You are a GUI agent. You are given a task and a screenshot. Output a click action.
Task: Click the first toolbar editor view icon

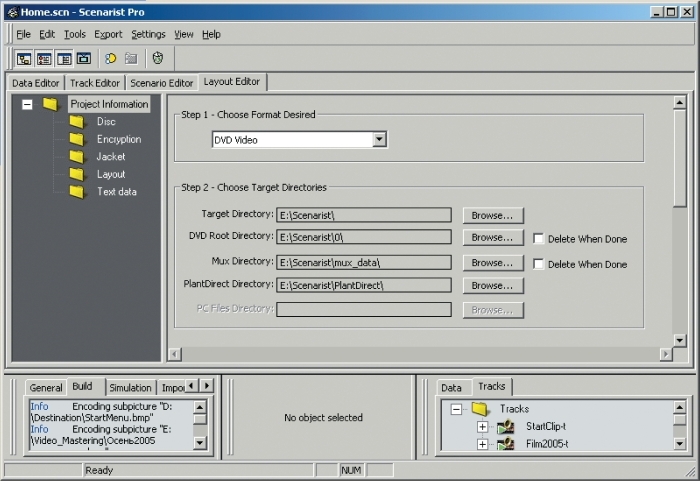point(24,59)
